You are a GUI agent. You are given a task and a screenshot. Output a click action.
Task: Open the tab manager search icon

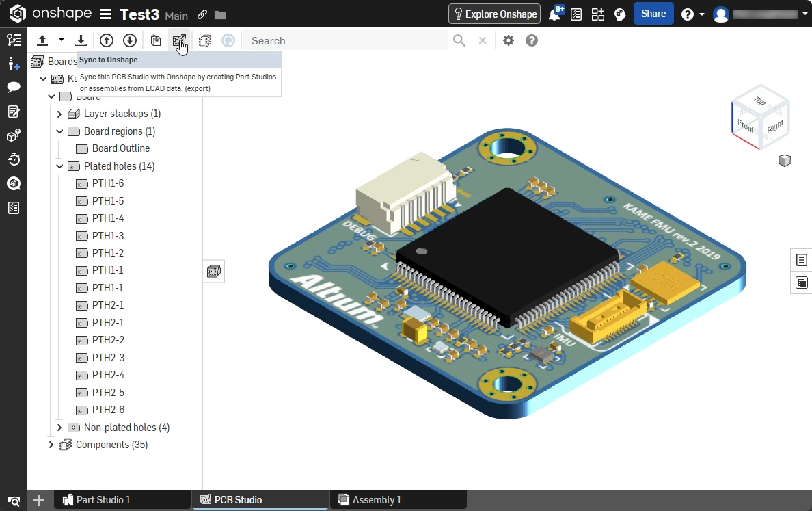click(x=14, y=501)
